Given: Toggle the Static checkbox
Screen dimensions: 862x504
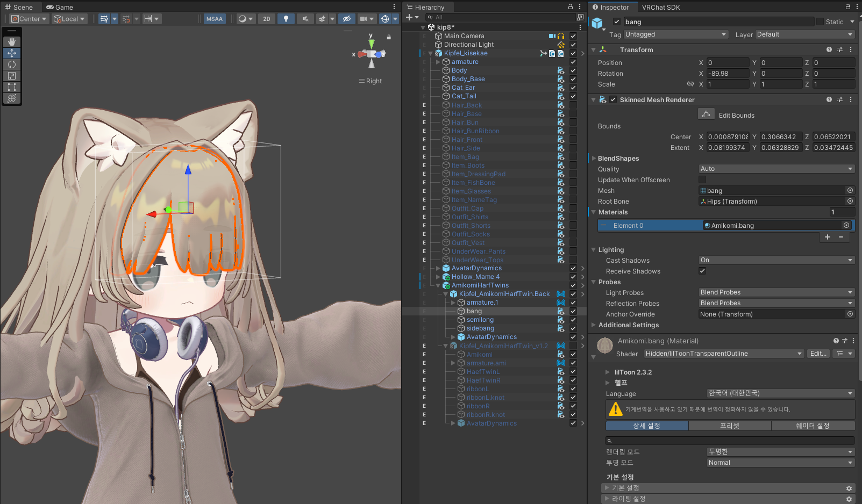Looking at the screenshot, I should [820, 22].
